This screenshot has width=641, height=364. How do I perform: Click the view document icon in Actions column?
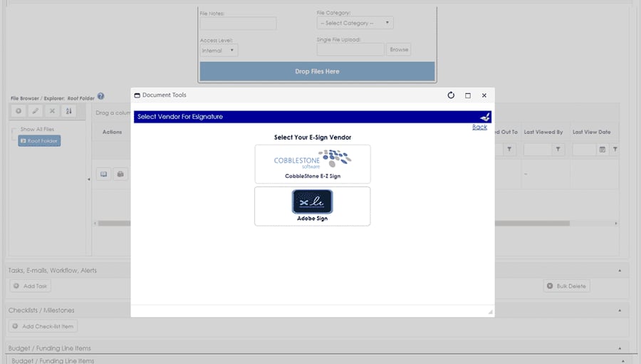(104, 175)
